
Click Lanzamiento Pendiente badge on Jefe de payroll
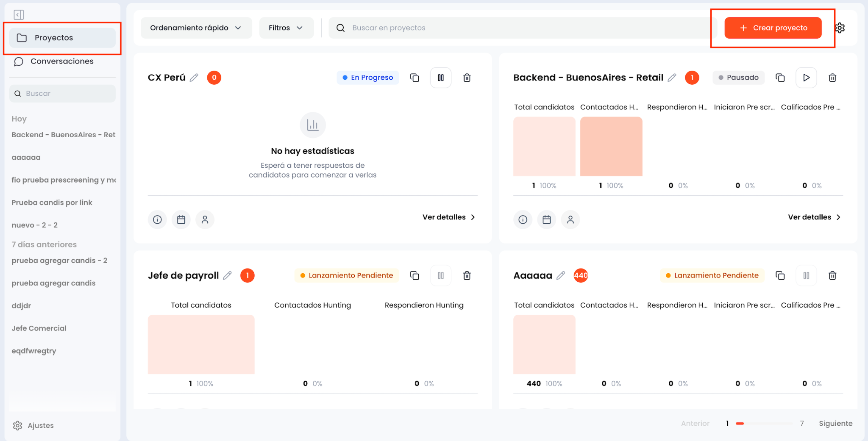[x=347, y=275]
